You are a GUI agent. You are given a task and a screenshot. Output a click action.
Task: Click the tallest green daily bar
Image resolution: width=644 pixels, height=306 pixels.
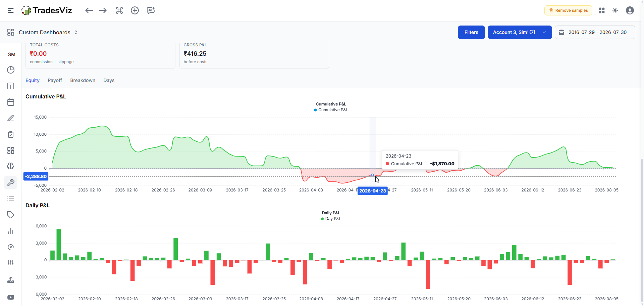pos(59,245)
